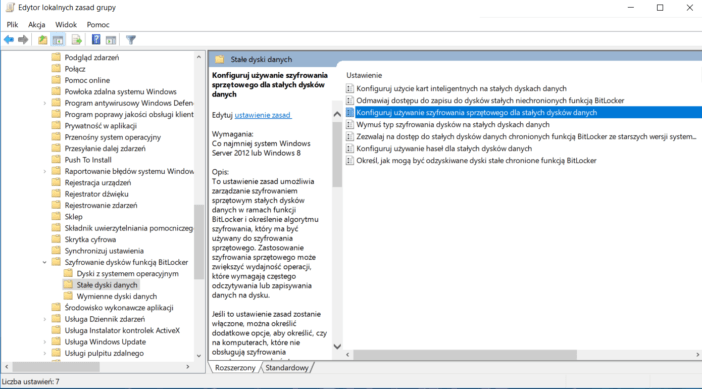
Task: Click policy icon for Wymuś typ szyfrowania
Action: 350,124
